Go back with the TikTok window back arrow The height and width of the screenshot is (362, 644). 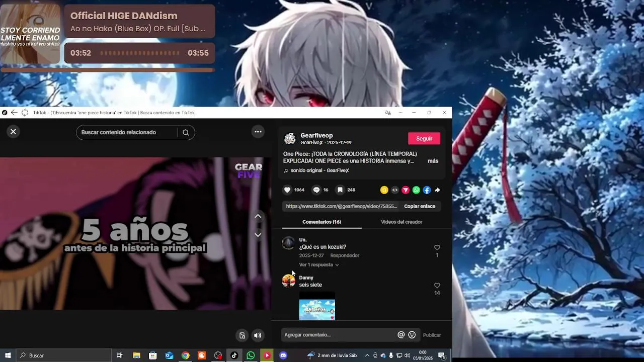[14, 113]
